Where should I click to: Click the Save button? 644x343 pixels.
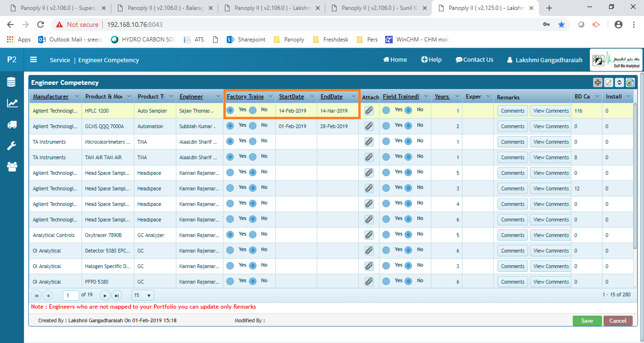tap(587, 321)
